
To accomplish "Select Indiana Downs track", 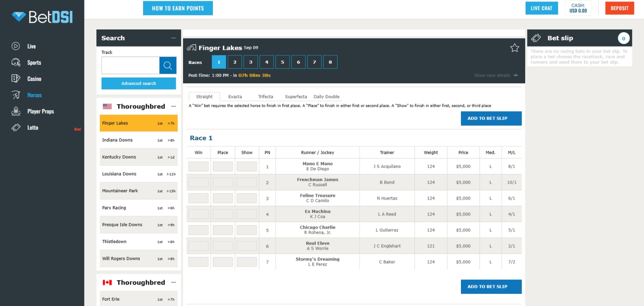I will pos(138,140).
